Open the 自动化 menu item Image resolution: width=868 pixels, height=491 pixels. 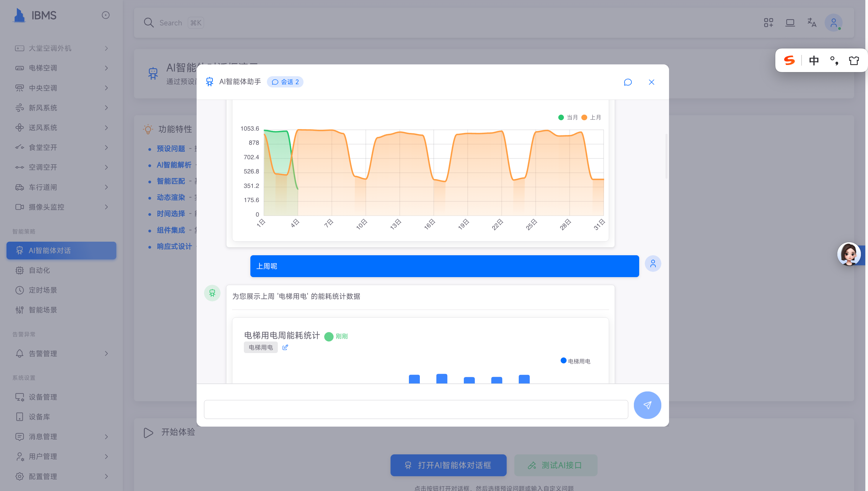coord(40,270)
